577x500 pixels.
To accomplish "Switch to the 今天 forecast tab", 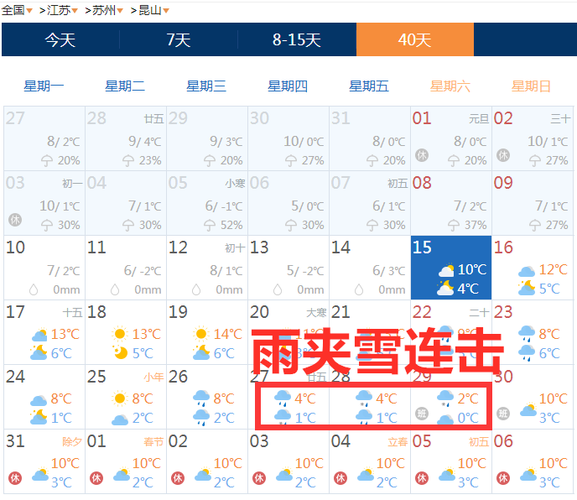I will pos(60,40).
